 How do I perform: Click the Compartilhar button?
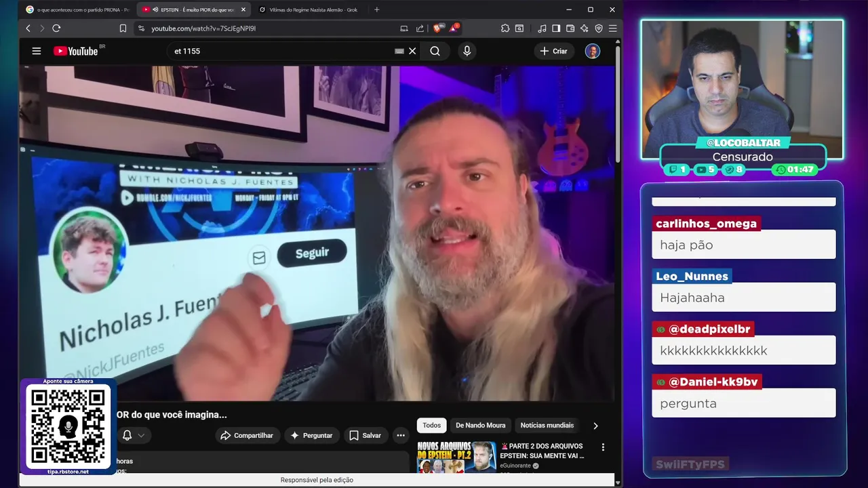pos(248,435)
